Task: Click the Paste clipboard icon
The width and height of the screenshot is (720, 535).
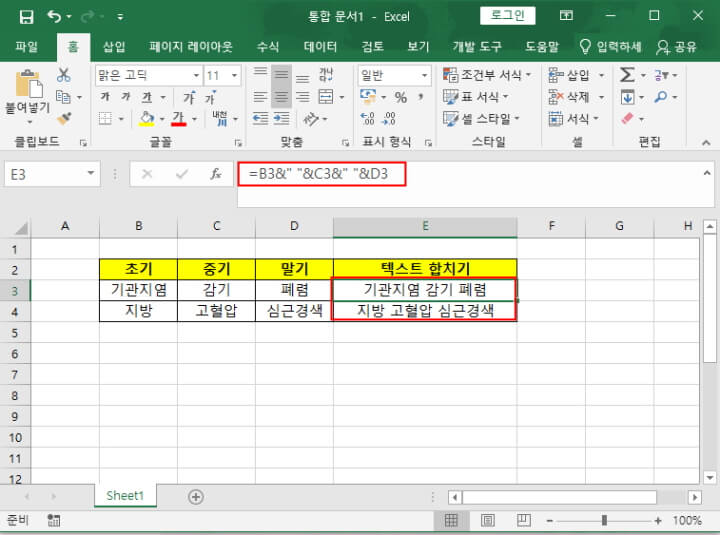Action: click(x=29, y=84)
